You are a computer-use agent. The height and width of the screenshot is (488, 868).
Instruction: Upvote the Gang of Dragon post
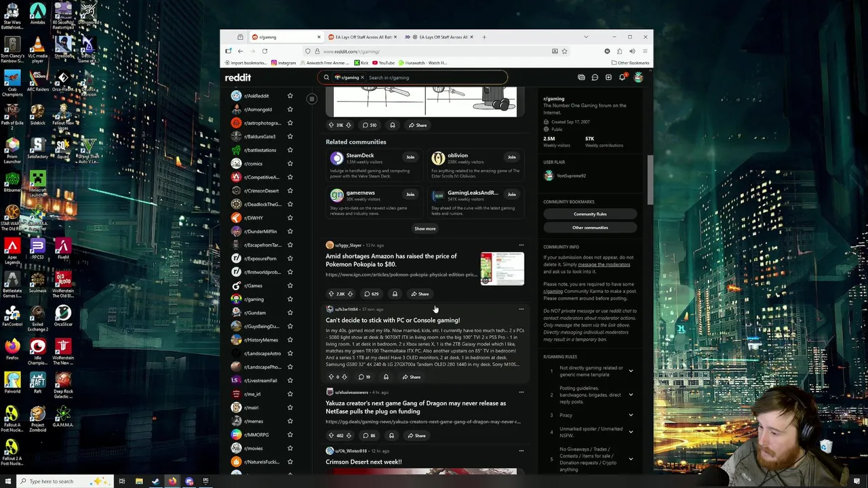(x=332, y=436)
